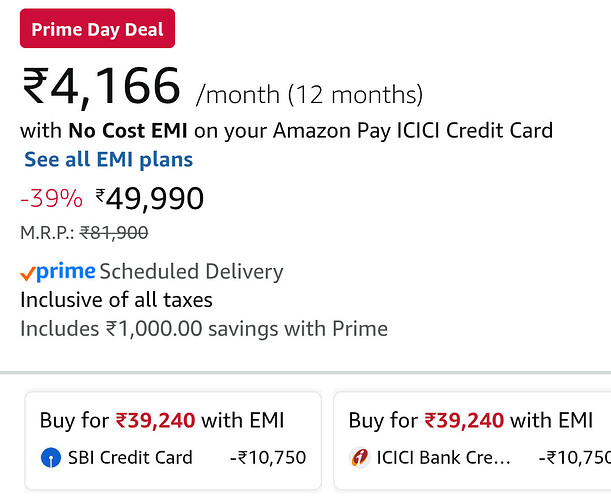Click ICICI card ₹39,240 EMI price

coord(464,420)
